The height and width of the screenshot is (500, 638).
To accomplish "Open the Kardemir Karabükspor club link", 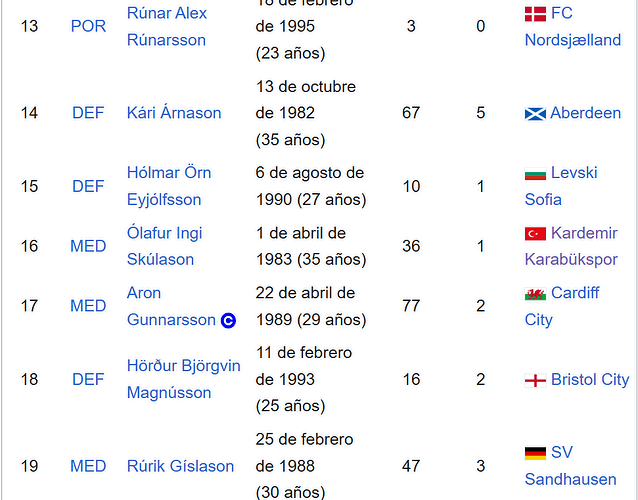I will pos(571,246).
